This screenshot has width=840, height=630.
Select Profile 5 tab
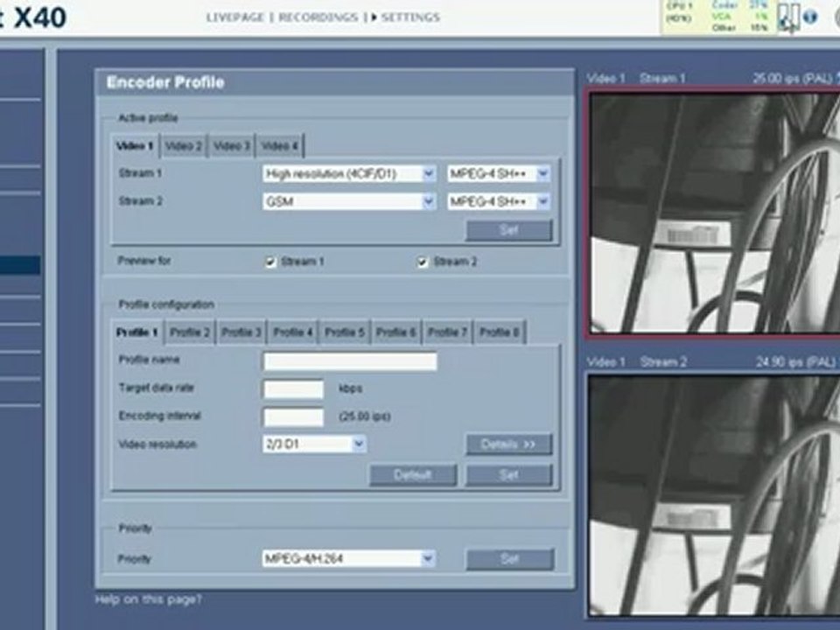point(345,332)
